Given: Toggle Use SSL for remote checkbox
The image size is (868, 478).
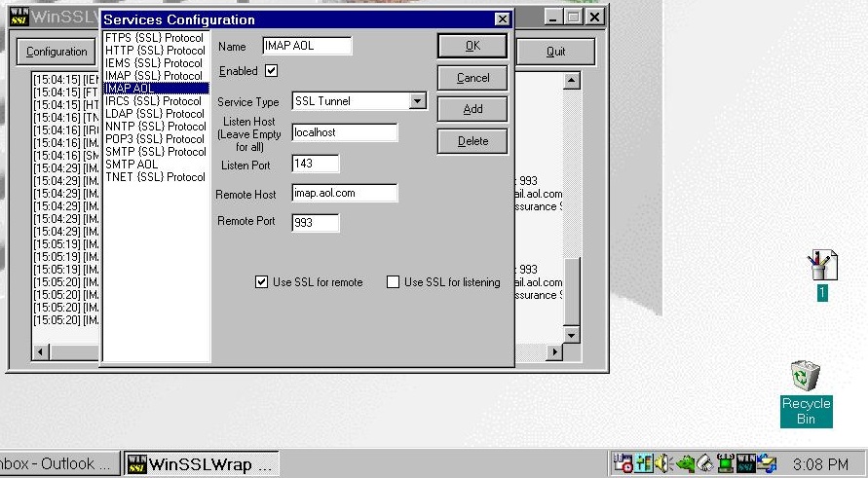Looking at the screenshot, I should [x=261, y=282].
